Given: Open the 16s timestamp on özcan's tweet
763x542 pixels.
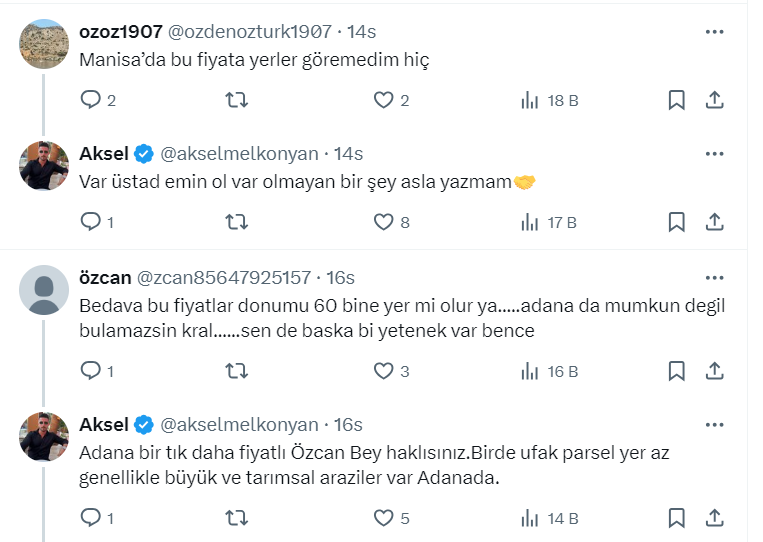Looking at the screenshot, I should [341, 277].
